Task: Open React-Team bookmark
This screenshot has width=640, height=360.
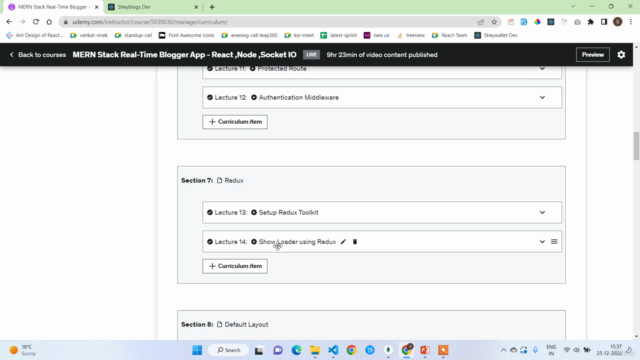Action: pos(449,35)
